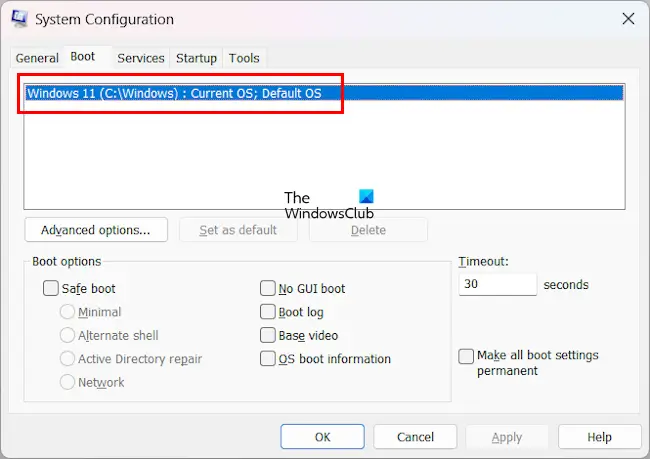Click the Cancel button
650x459 pixels.
[415, 437]
